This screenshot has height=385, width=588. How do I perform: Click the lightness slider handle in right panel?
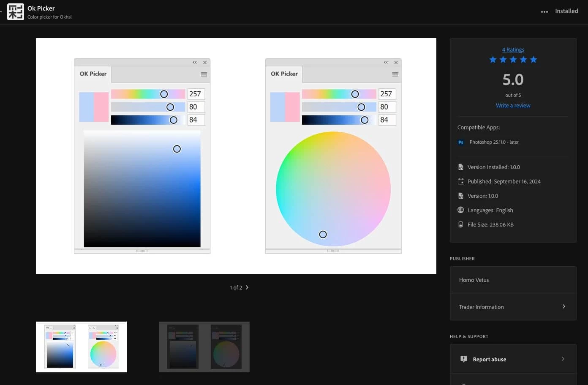coord(365,120)
